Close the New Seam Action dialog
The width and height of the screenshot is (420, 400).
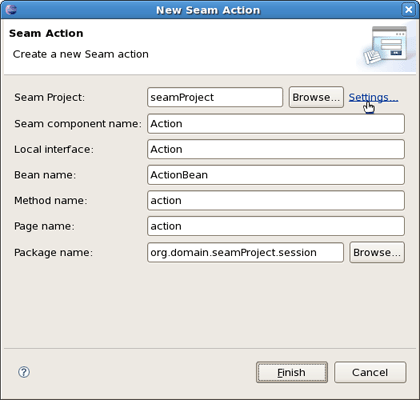point(409,9)
